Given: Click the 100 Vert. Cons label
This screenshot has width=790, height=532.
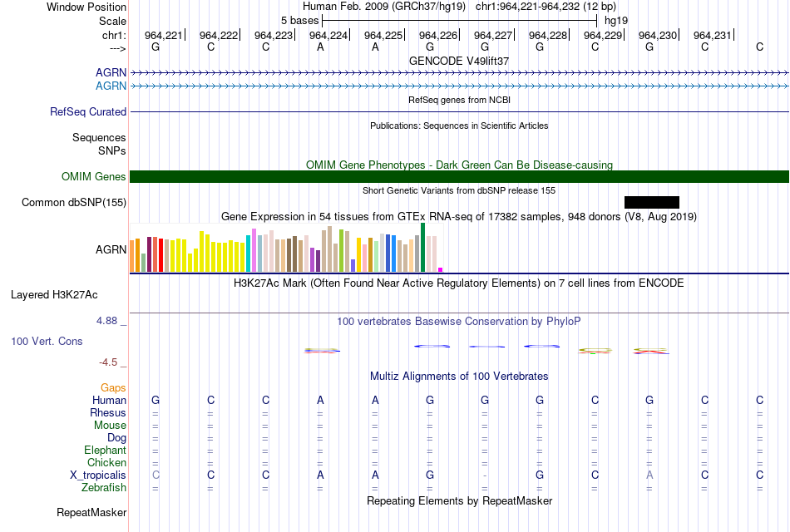Looking at the screenshot, I should [47, 342].
